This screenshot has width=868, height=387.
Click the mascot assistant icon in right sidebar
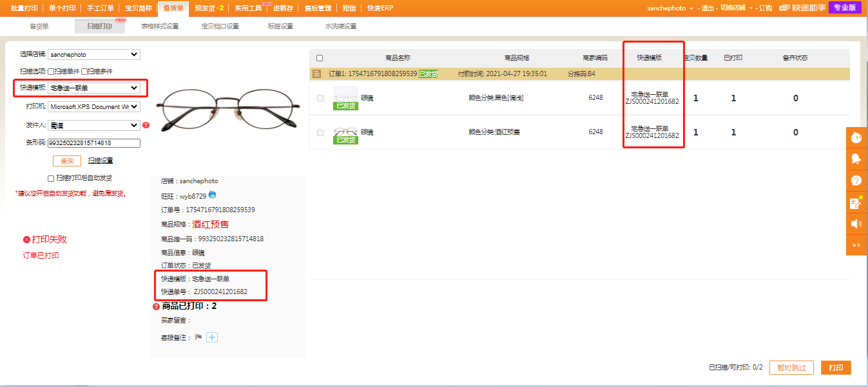click(x=856, y=137)
